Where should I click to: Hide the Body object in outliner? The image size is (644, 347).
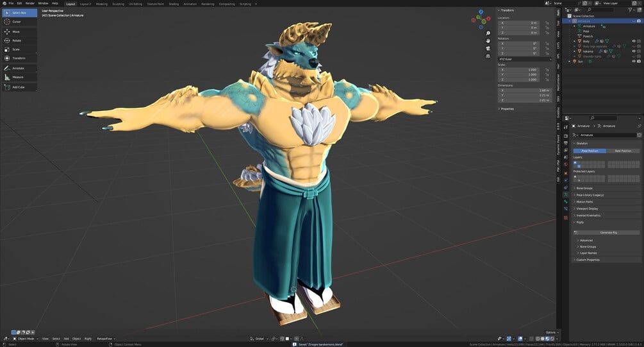(x=634, y=41)
